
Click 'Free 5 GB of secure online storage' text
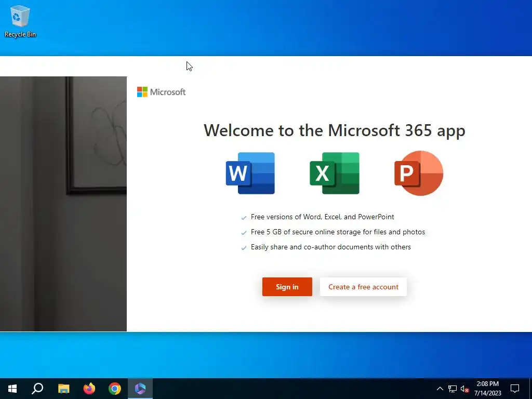pos(338,232)
